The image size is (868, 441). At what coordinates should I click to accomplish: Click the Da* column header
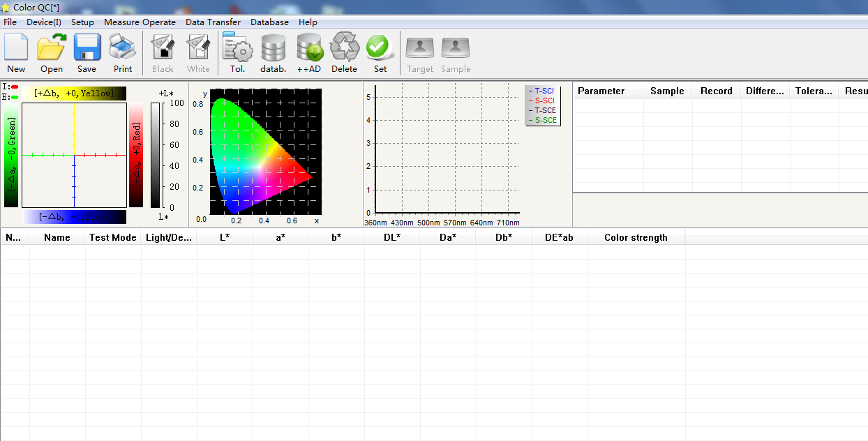point(448,237)
